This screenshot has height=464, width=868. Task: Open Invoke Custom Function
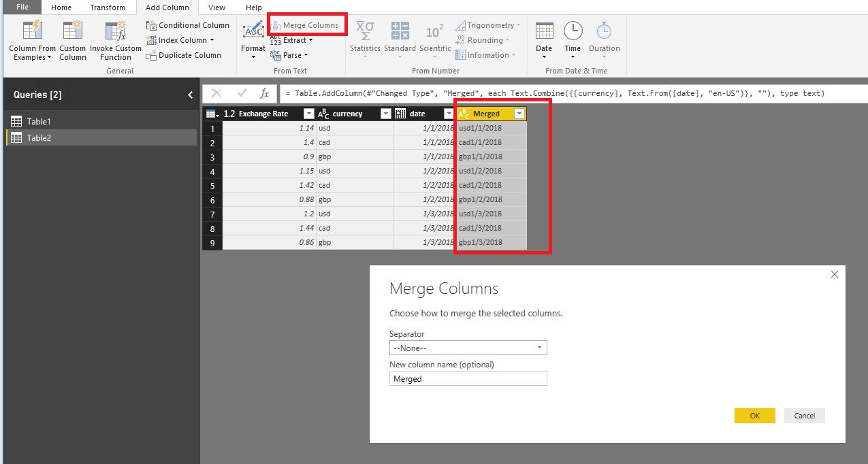click(x=116, y=41)
